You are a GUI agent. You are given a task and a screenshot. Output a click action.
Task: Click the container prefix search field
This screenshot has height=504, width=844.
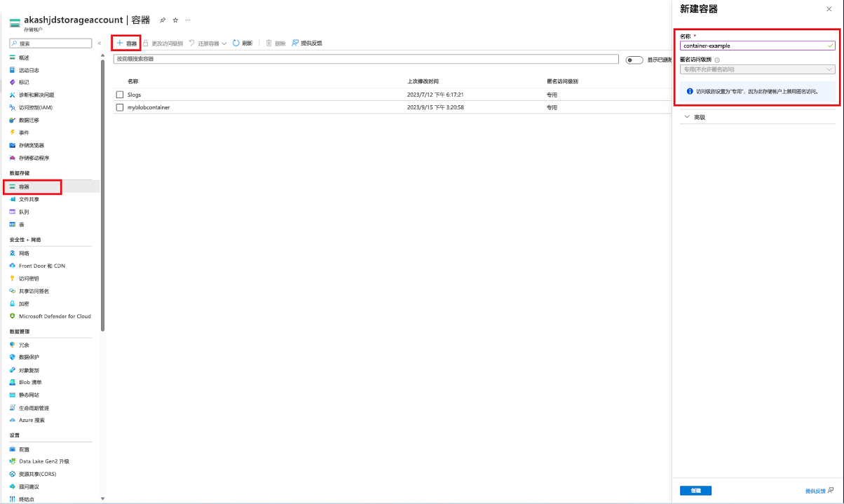(366, 59)
